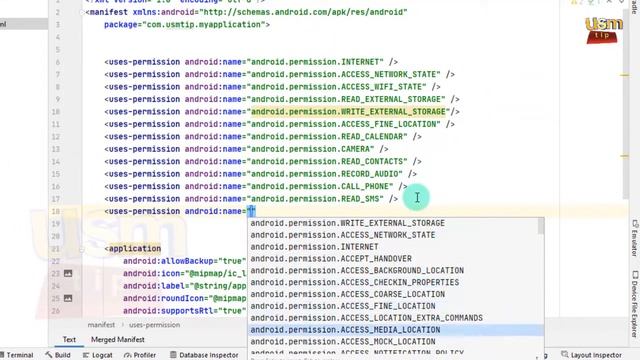Click the manifest breadcrumb
Viewport: 640px width, 360px height.
coord(101,325)
